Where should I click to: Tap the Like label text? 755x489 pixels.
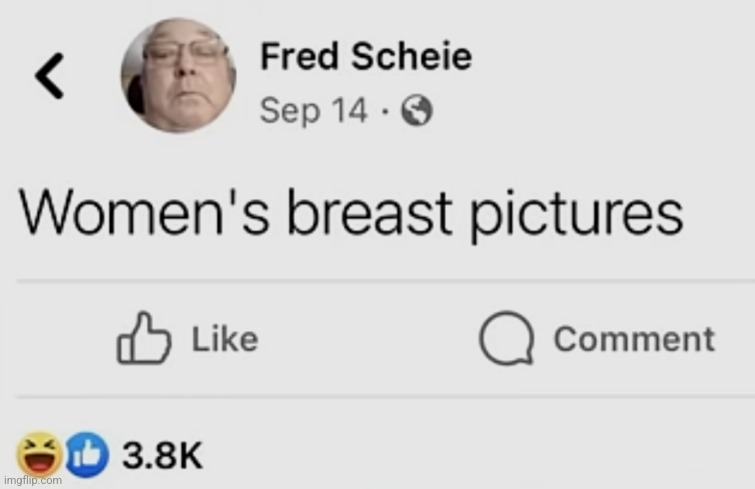(225, 339)
